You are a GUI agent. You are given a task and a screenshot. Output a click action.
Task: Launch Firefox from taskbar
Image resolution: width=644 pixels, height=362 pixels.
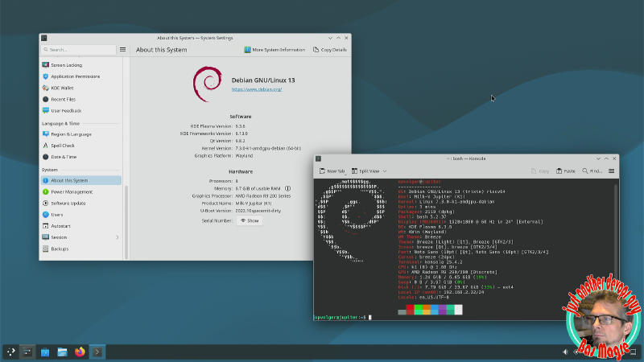pyautogui.click(x=80, y=352)
